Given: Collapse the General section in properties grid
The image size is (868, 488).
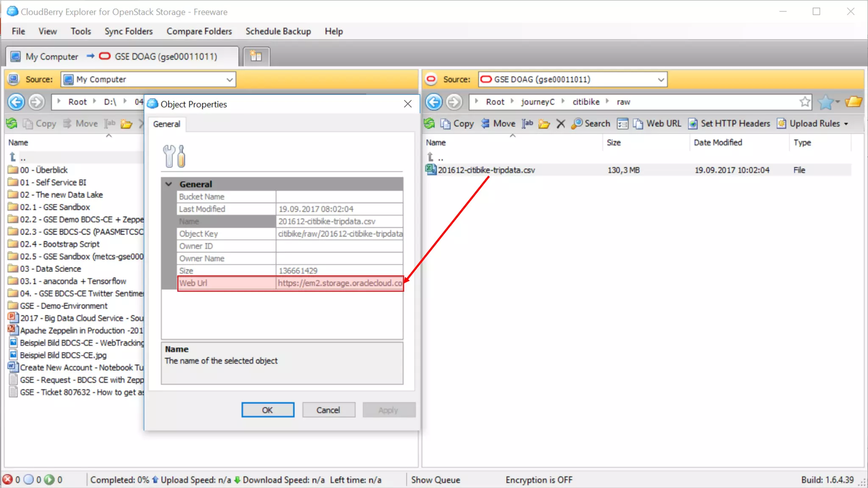Looking at the screenshot, I should click(169, 184).
